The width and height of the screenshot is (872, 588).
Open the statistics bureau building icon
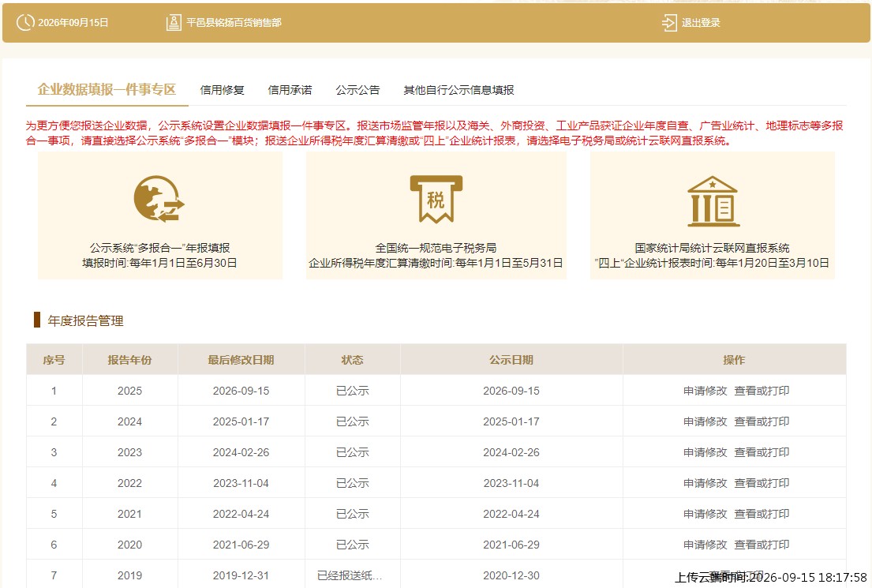pos(713,201)
